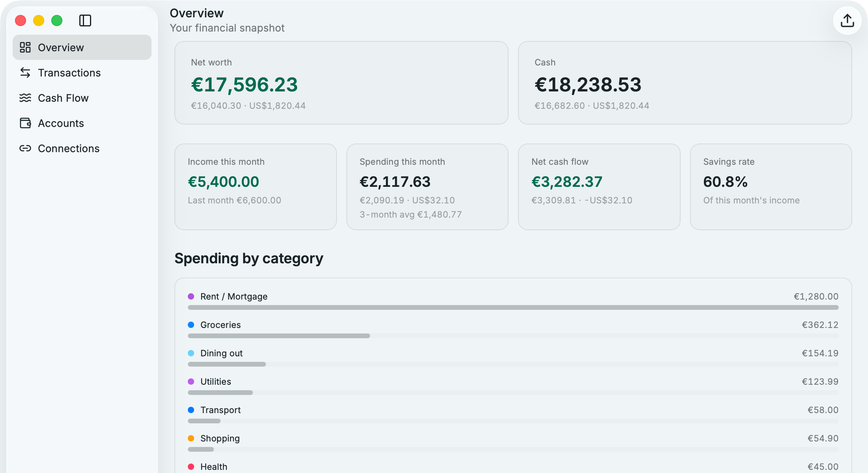Click the Dining out light-blue dot
868x473 pixels.
coord(191,353)
